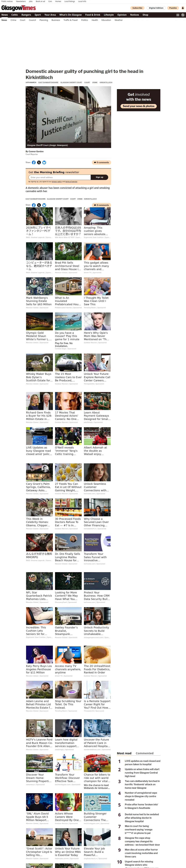The width and height of the screenshot is (186, 868).
Task: Switch to the Commented tab
Action: [144, 753]
